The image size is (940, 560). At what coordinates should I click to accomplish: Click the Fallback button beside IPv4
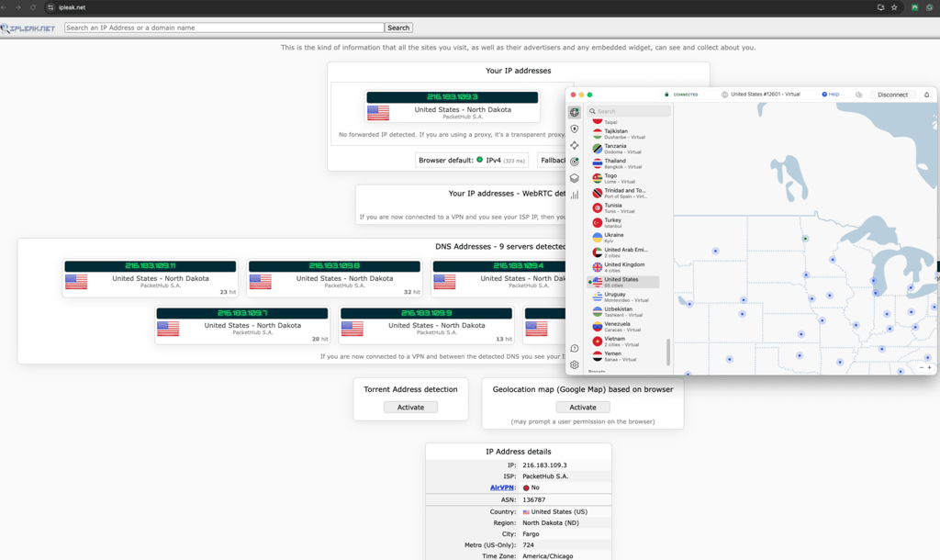pyautogui.click(x=552, y=160)
